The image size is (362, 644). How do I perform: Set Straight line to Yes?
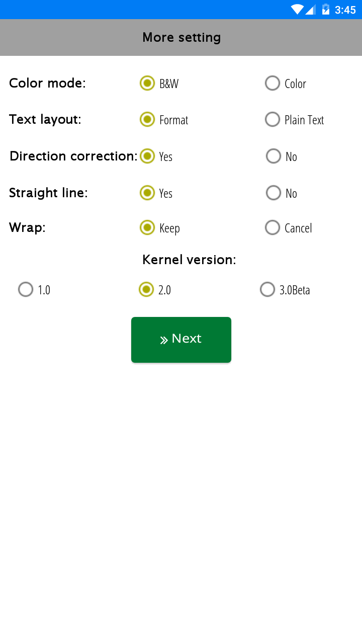coord(147,193)
